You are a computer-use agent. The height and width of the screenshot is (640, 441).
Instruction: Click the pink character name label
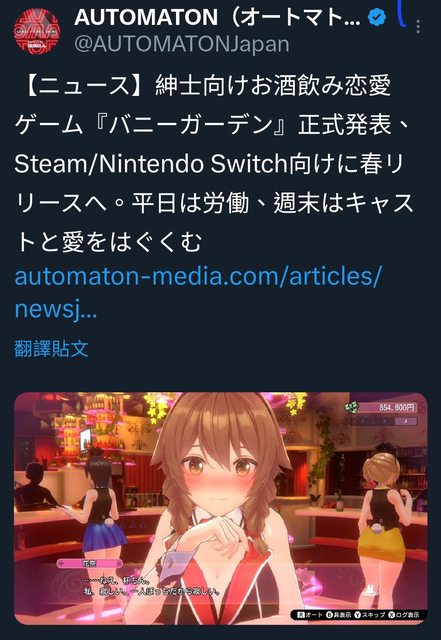click(x=89, y=563)
